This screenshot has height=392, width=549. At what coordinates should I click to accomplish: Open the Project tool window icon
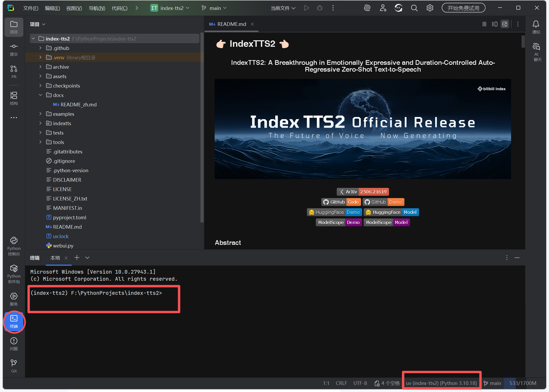[x=14, y=27]
